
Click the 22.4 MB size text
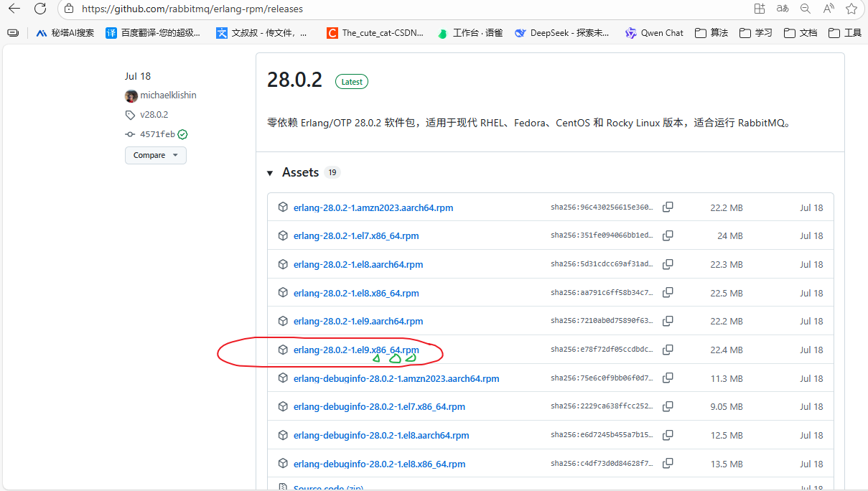coord(727,350)
